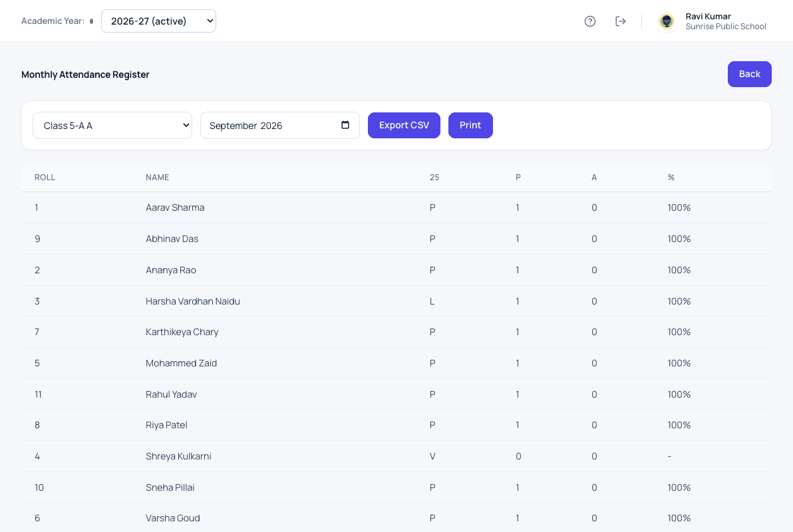Viewport: 793px width, 532px height.
Task: Select the Abhinav Das name cell
Action: 172,239
